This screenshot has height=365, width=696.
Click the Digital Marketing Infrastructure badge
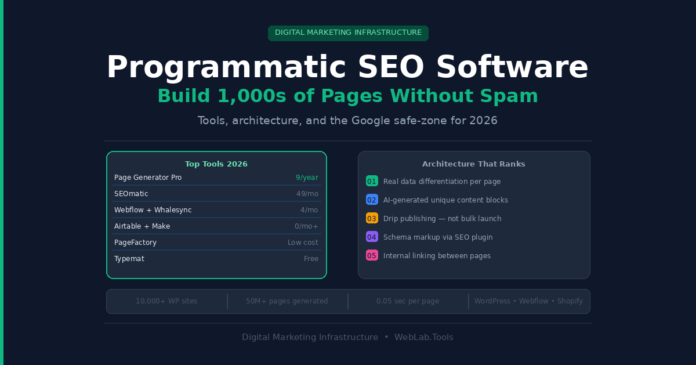point(348,33)
